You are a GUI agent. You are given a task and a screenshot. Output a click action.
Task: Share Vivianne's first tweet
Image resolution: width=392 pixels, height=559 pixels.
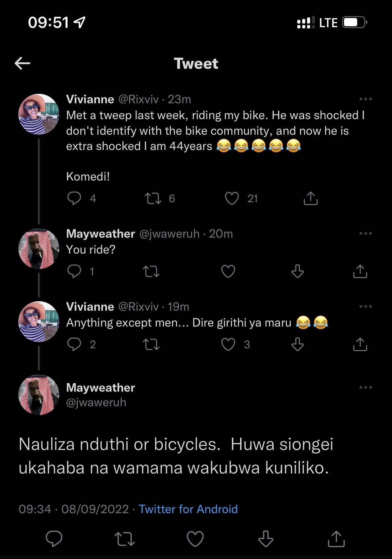[310, 198]
